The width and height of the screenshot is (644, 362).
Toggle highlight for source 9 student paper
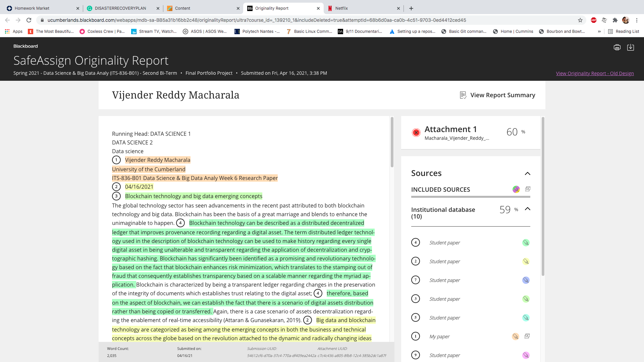click(526, 355)
